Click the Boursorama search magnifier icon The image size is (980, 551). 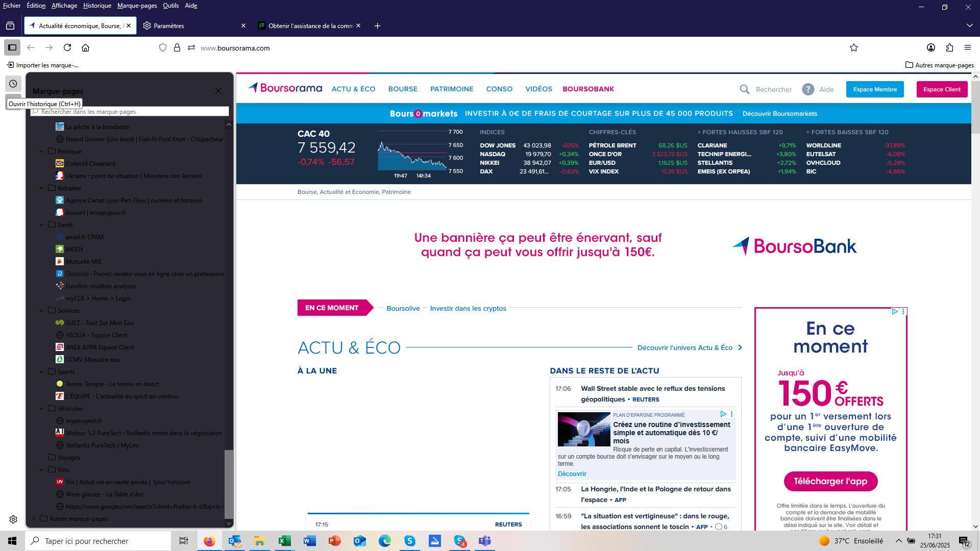click(x=745, y=89)
